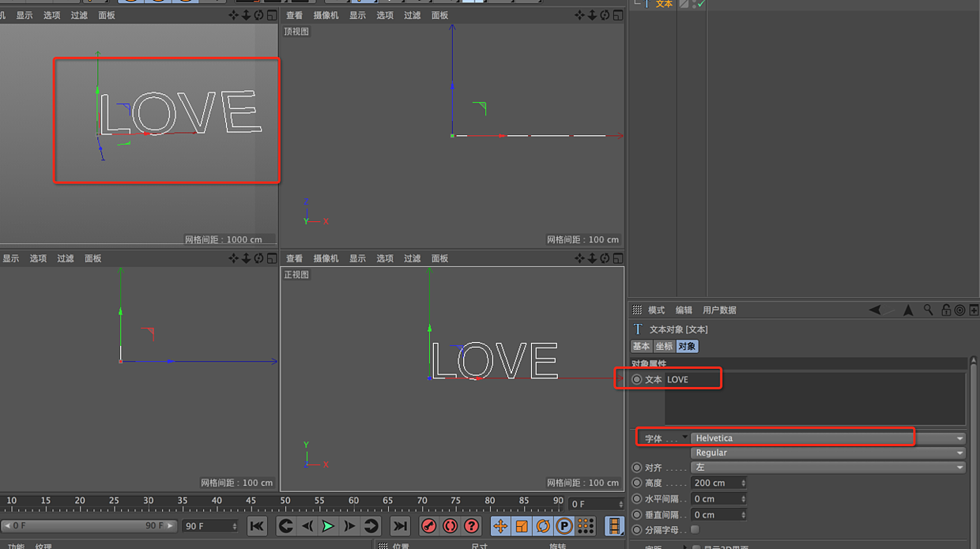Click the viewport pan hand-cross icon above 顶视图
Screen dimensions: 980x549
pos(579,14)
